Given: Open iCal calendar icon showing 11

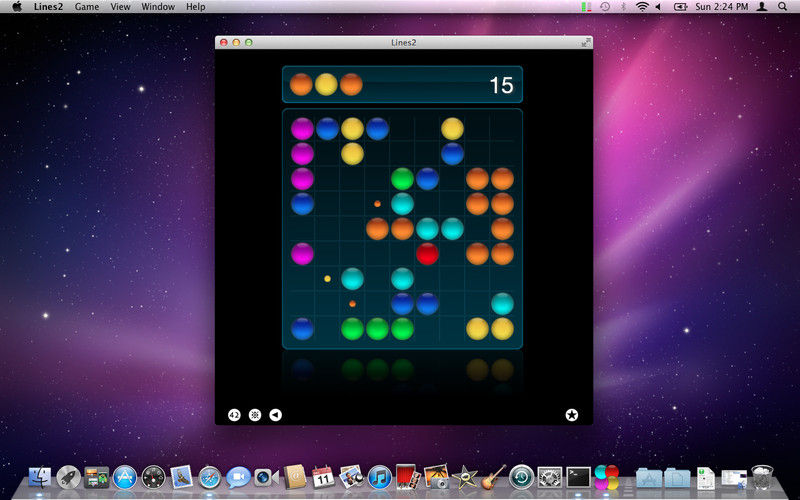Looking at the screenshot, I should point(323,478).
